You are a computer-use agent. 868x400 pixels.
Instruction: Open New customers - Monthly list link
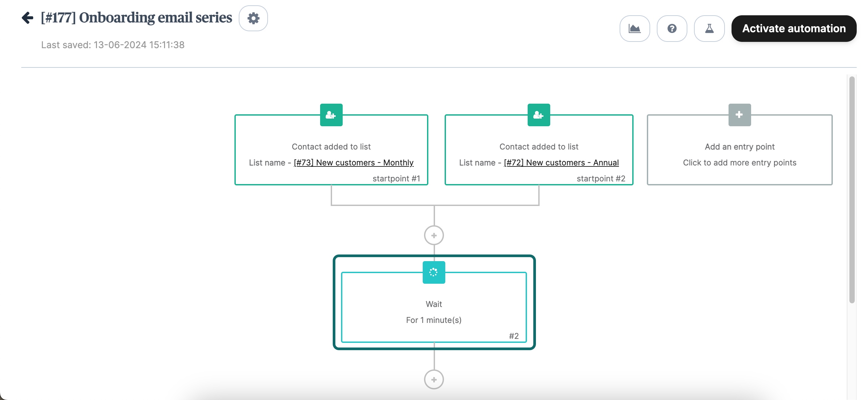(x=353, y=162)
